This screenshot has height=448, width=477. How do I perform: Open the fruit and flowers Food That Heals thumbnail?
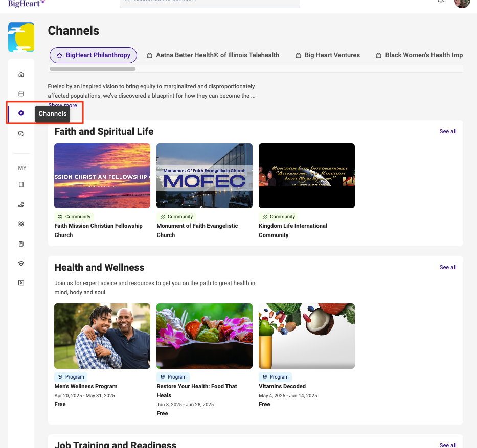click(x=205, y=336)
